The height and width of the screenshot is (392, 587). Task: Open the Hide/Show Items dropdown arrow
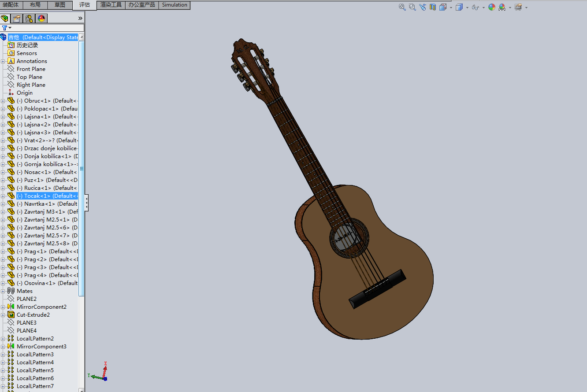coord(483,7)
